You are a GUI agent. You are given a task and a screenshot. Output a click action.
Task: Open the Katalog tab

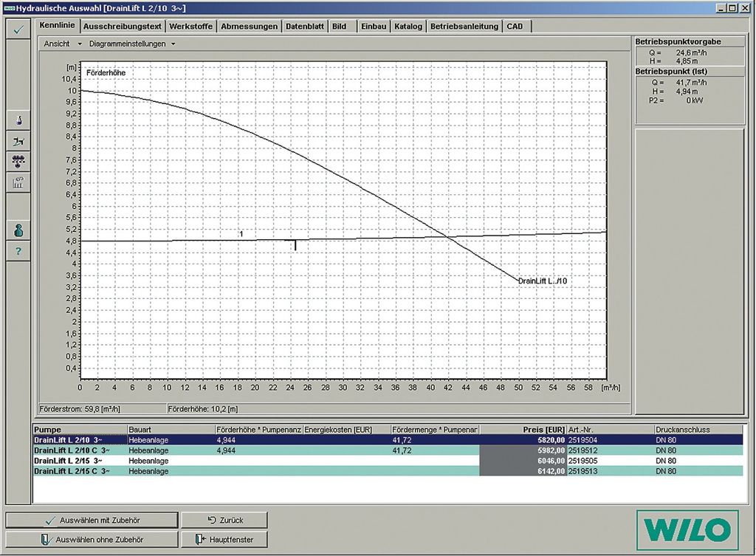[x=408, y=27]
